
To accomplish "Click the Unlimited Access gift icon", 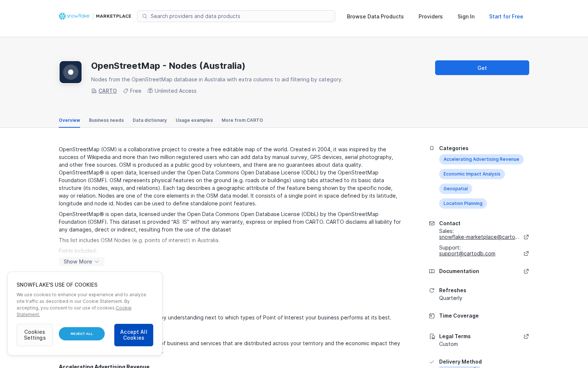I will tap(150, 91).
